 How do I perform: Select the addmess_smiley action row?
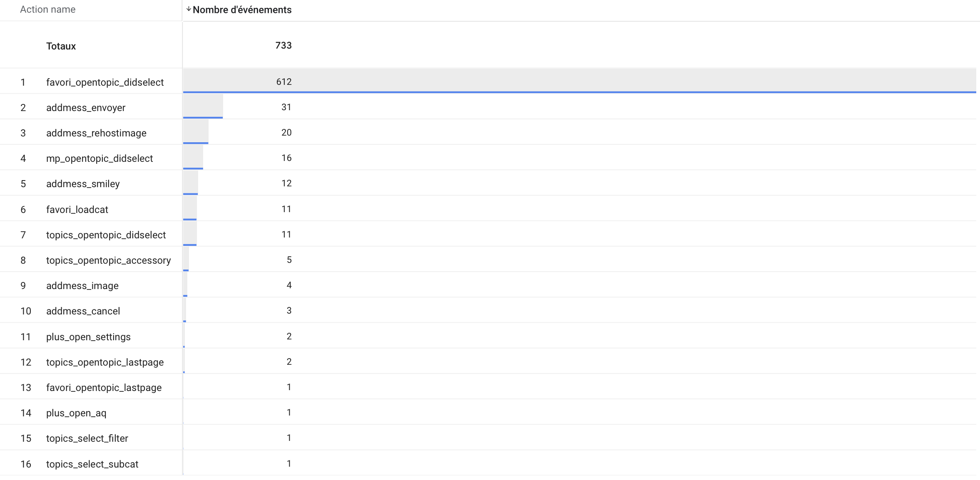click(x=83, y=184)
